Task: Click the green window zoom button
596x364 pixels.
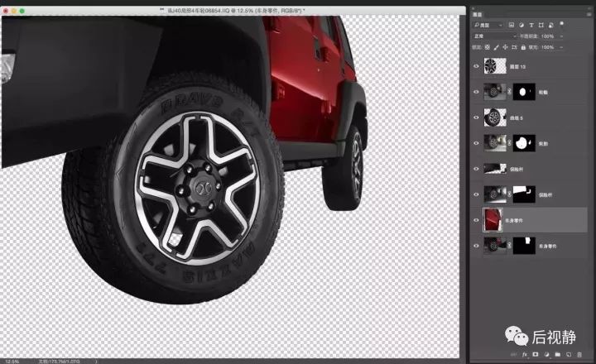Action: pyautogui.click(x=22, y=11)
